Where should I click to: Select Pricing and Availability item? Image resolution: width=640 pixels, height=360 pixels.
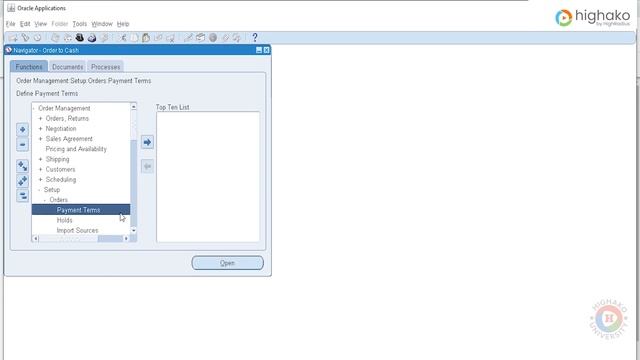pyautogui.click(x=76, y=149)
